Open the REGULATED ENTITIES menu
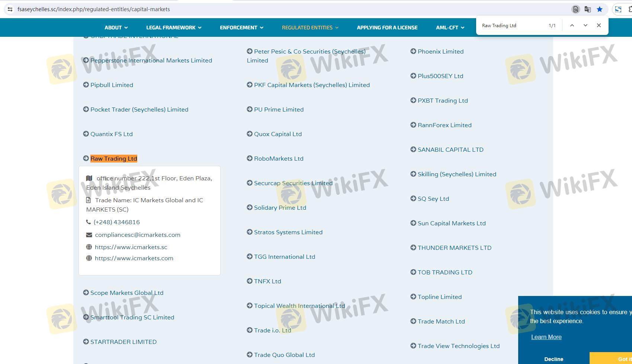The height and width of the screenshot is (364, 632). coord(310,28)
